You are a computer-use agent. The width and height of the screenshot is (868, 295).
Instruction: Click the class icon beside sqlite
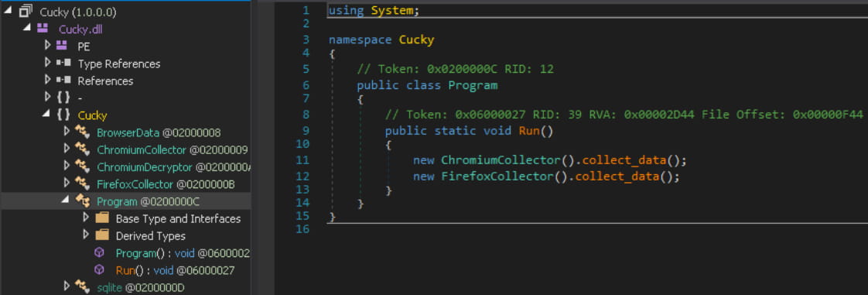pos(83,287)
